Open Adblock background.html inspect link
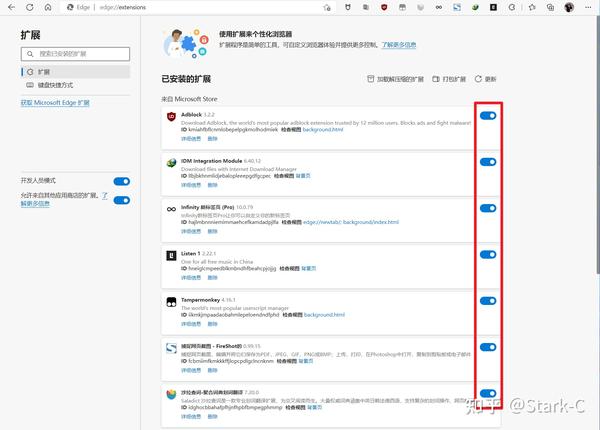 (x=323, y=130)
